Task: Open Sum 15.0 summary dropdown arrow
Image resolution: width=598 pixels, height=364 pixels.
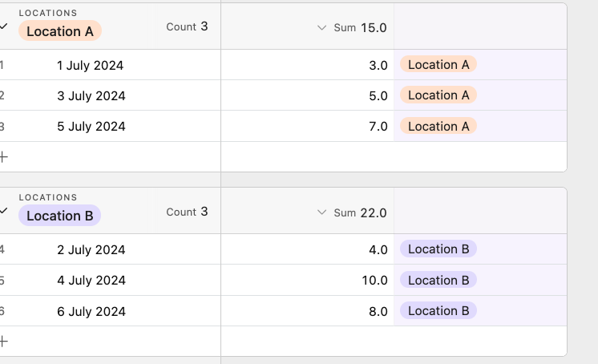Action: tap(321, 27)
